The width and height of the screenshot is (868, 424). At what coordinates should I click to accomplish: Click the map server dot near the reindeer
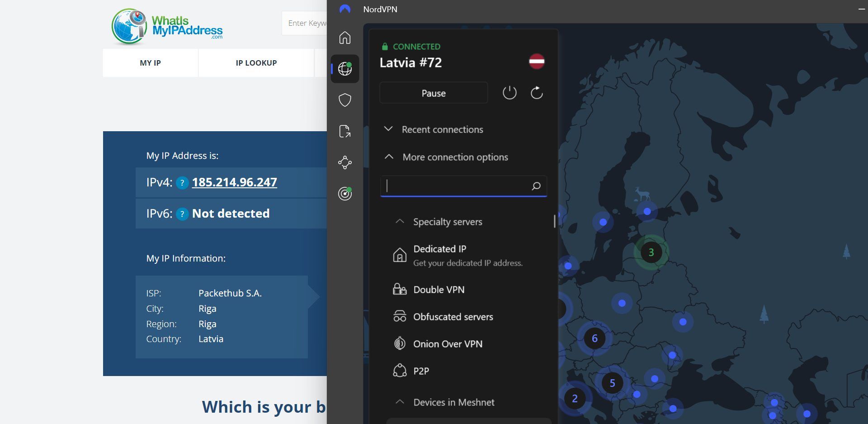tap(647, 211)
